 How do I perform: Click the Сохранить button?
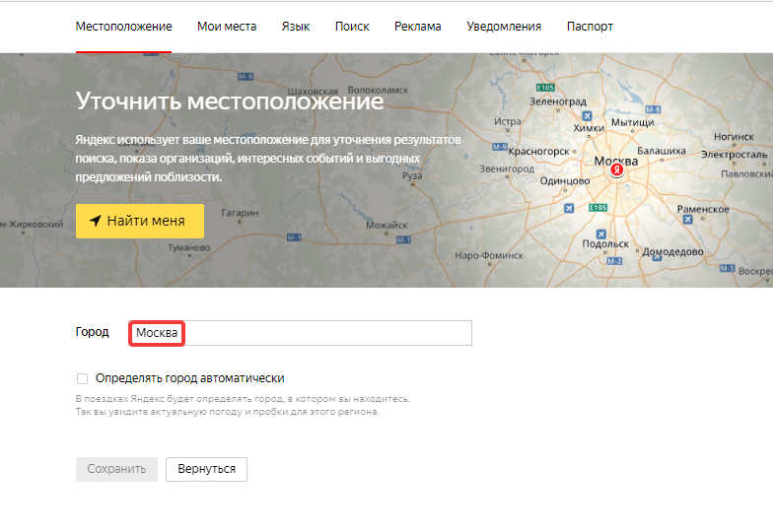(116, 469)
